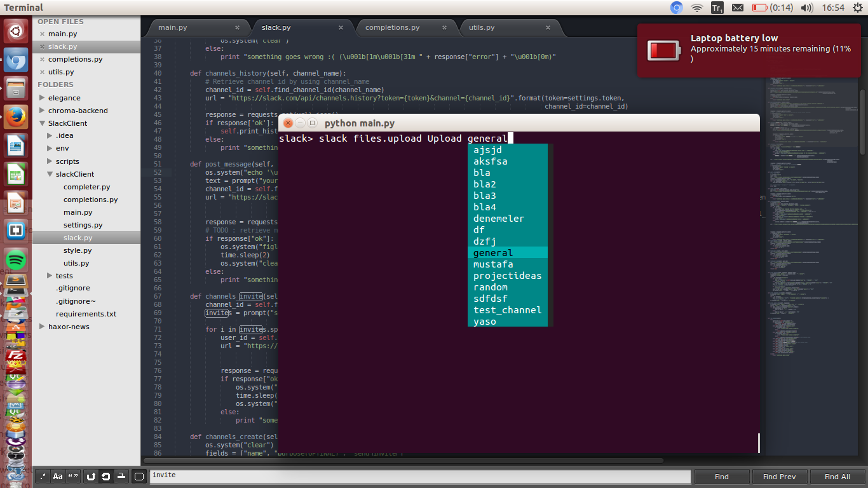The width and height of the screenshot is (868, 488).
Task: Choose 'denemeler' from autocomplete list
Action: (x=508, y=219)
